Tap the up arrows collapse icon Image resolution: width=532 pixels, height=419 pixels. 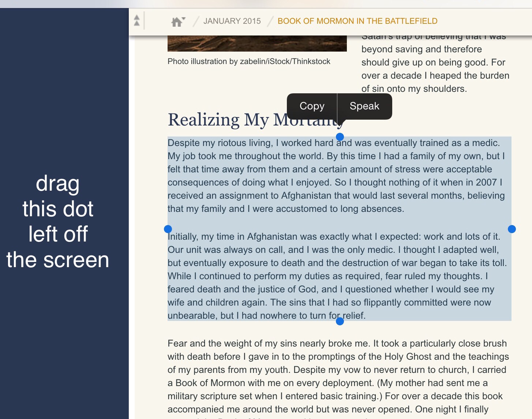137,20
